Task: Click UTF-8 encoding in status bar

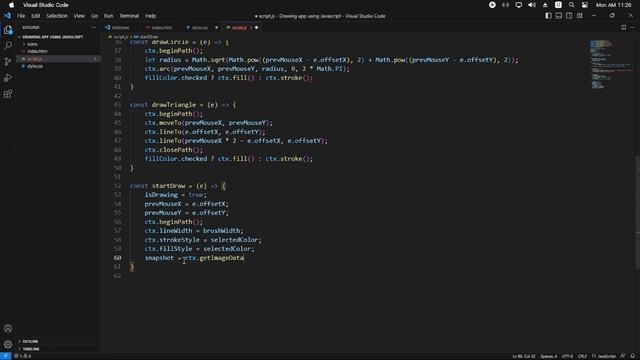Action: tap(567, 356)
